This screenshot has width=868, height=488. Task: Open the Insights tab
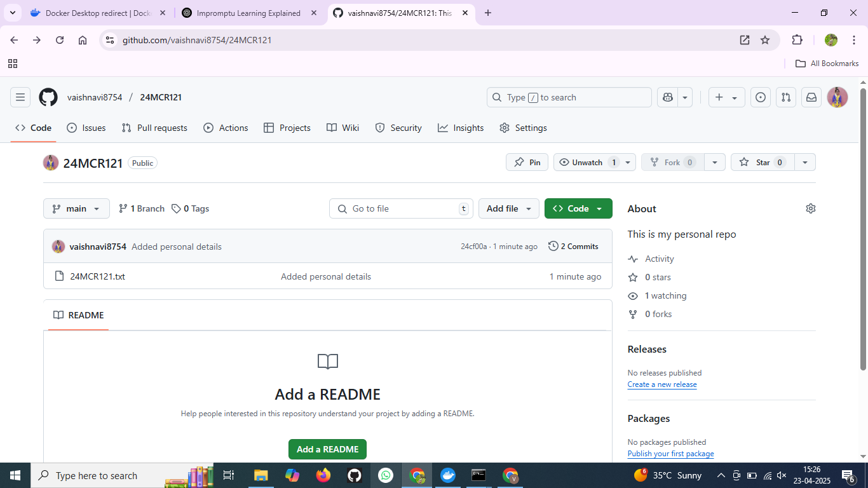(x=461, y=128)
